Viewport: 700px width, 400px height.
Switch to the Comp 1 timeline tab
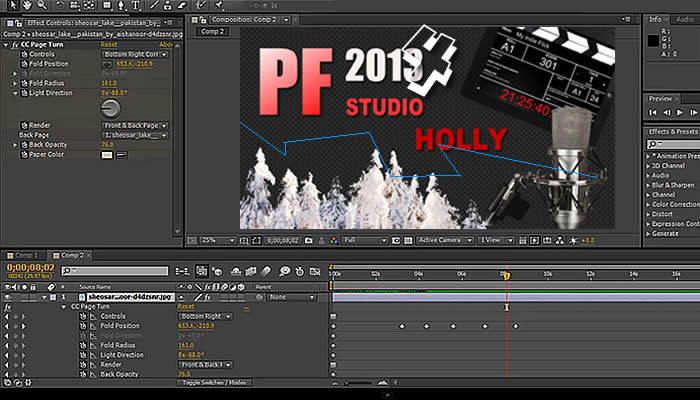(x=23, y=255)
